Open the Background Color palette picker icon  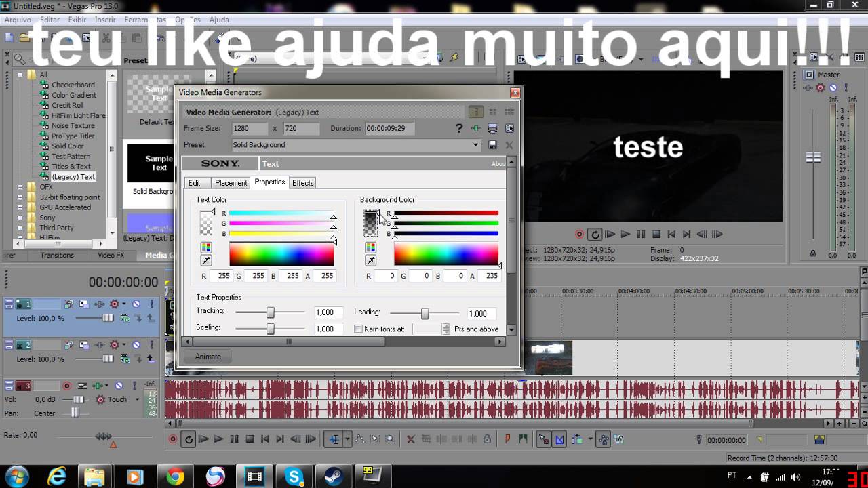tap(371, 247)
